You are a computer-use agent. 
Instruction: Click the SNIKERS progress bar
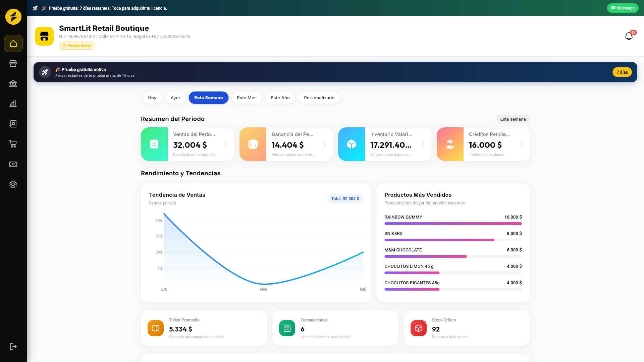(453, 240)
